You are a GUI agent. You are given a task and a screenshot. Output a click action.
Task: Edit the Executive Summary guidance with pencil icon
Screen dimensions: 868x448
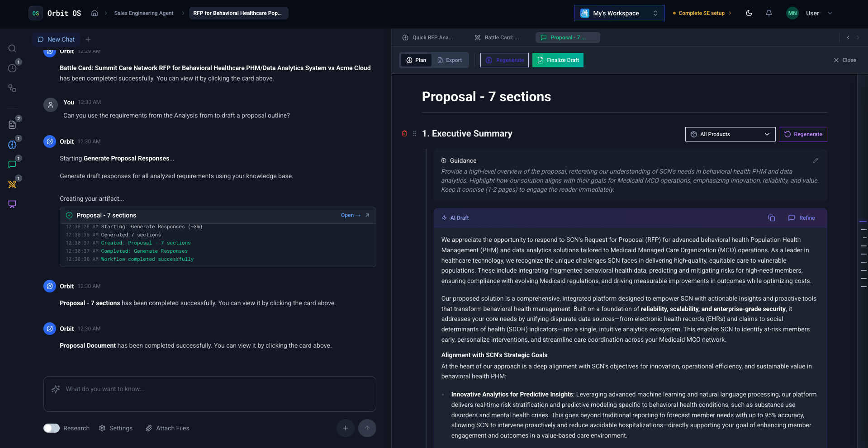click(816, 160)
